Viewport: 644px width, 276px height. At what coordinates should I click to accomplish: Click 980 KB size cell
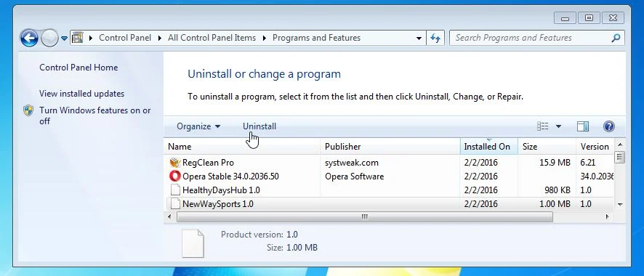pos(557,190)
